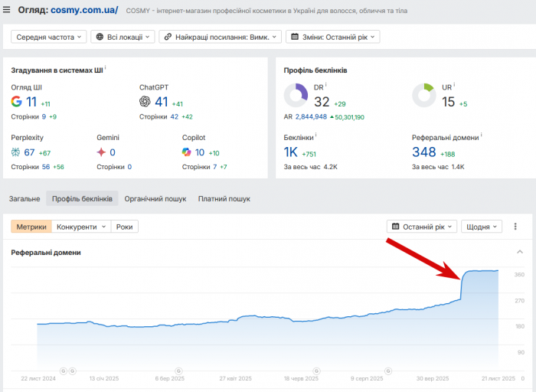Image resolution: width=536 pixels, height=392 pixels.
Task: Click the 'За весь час 4.2K' text
Action: click(311, 167)
